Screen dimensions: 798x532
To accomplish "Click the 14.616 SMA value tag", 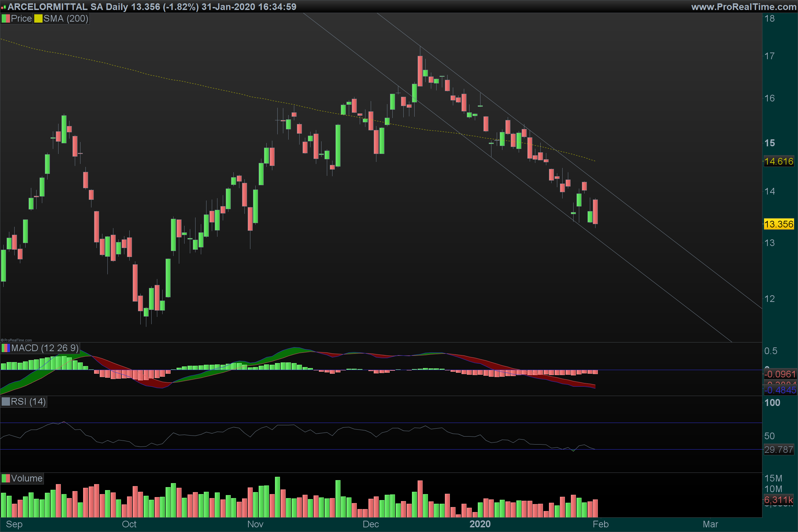I will 779,162.
